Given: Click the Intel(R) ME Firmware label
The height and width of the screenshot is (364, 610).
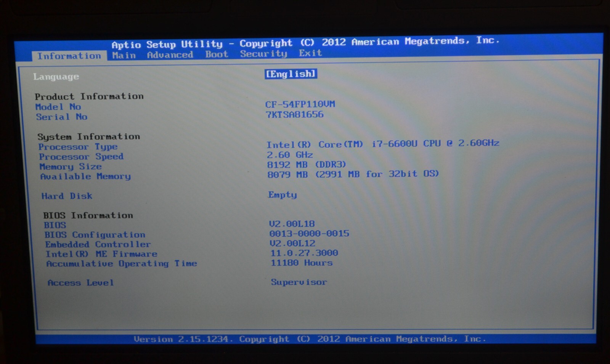Looking at the screenshot, I should (x=101, y=254).
